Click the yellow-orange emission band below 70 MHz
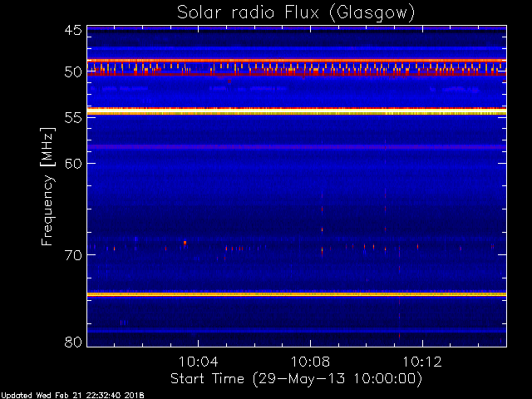Screen dimensions: 532x399 297,294
